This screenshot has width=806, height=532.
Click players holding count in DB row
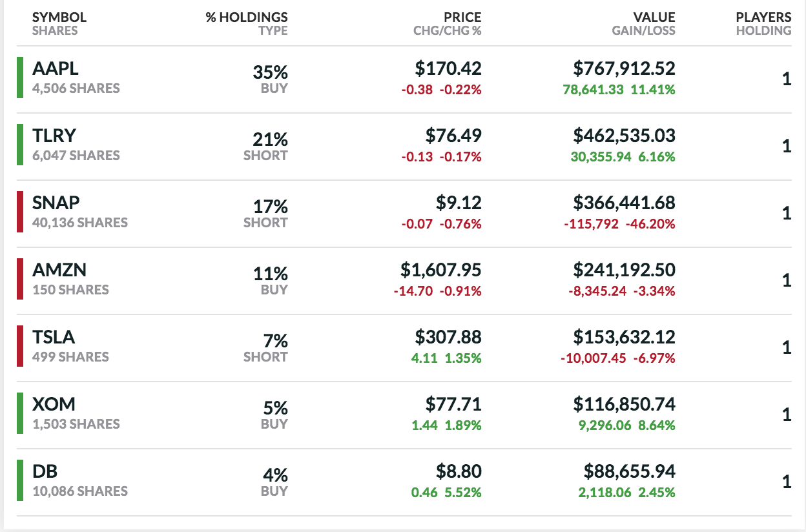tap(787, 482)
